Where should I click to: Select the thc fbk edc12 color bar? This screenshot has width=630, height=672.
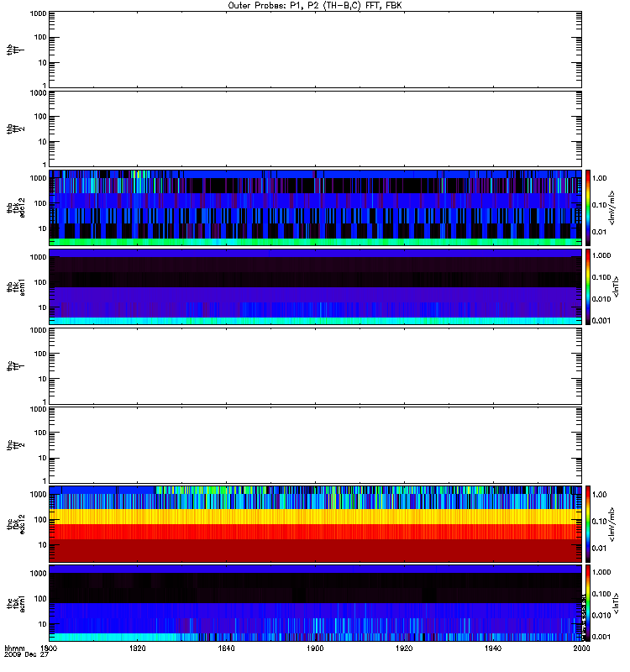click(x=588, y=523)
